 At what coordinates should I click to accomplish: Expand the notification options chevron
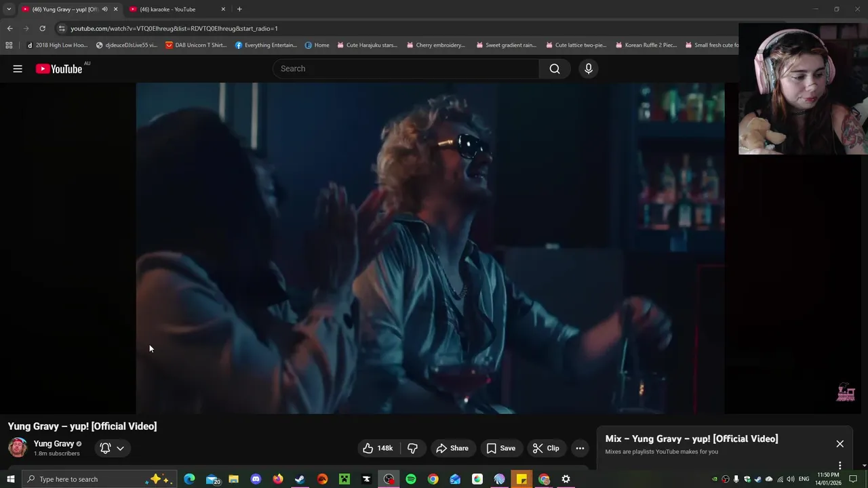click(x=120, y=448)
